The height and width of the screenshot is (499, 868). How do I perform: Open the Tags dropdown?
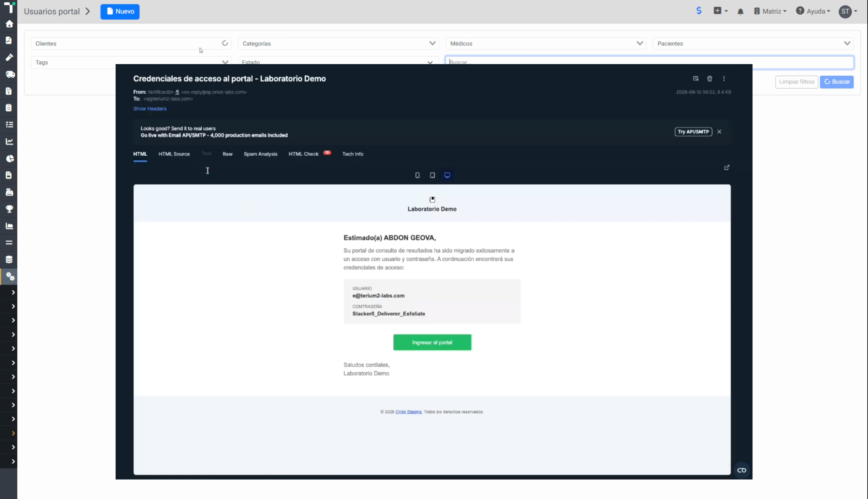click(131, 62)
